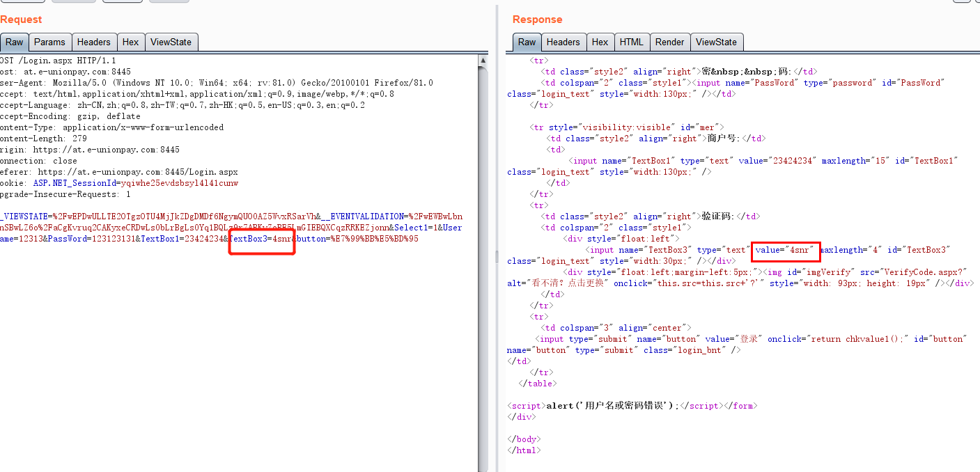Screen dimensions: 980x472
Task: Click the button=%E7%99%BB%E5%BD%95 parameter
Action: tap(358, 239)
